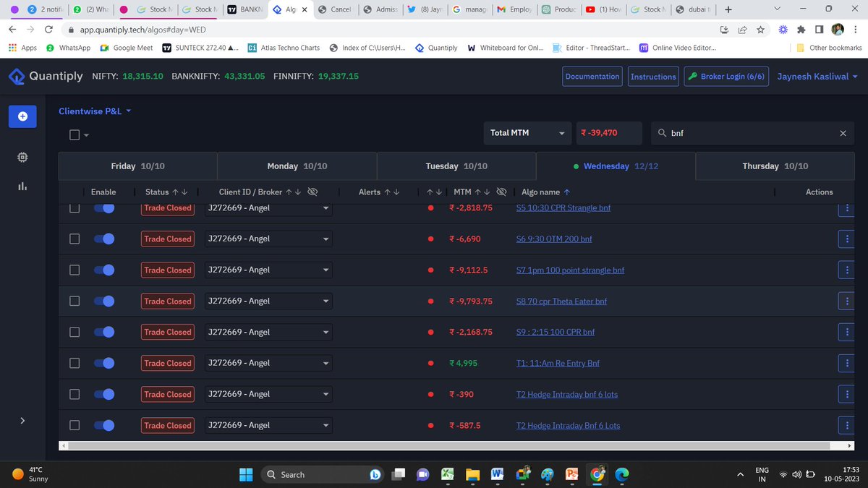The height and width of the screenshot is (488, 868).
Task: Clear the bnf search with the X icon
Action: point(843,133)
